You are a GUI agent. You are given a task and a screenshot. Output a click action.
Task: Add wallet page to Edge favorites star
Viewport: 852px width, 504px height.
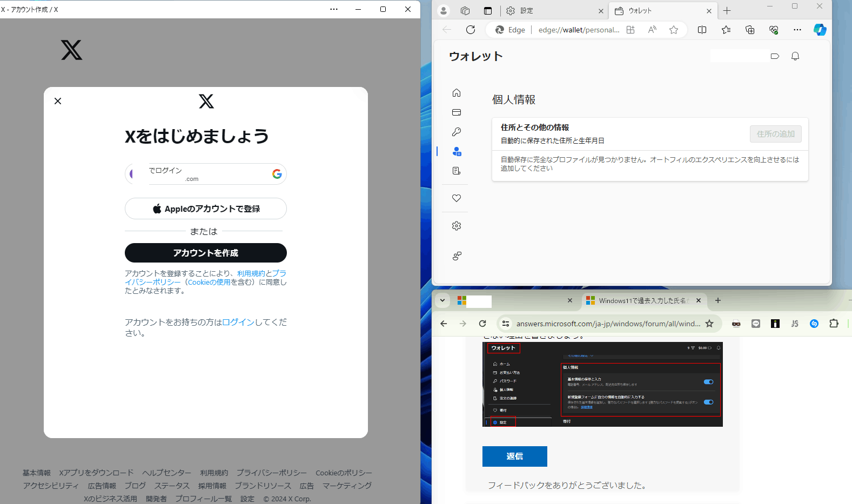tap(674, 30)
